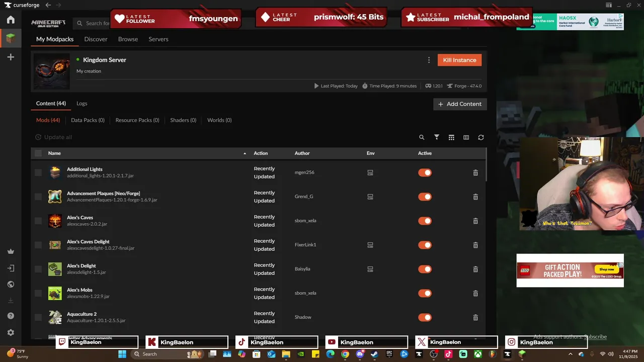Disable the Advancement Plaques mod toggle
This screenshot has width=644, height=362.
click(x=425, y=197)
